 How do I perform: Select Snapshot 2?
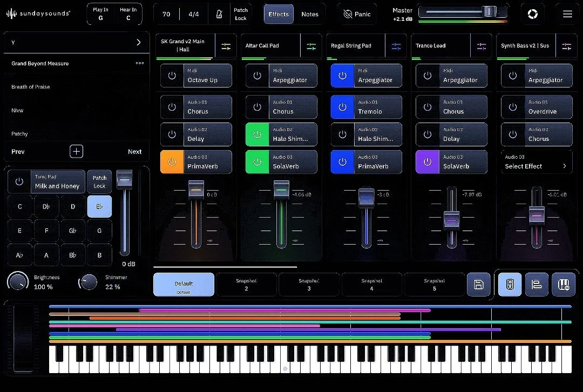246,285
